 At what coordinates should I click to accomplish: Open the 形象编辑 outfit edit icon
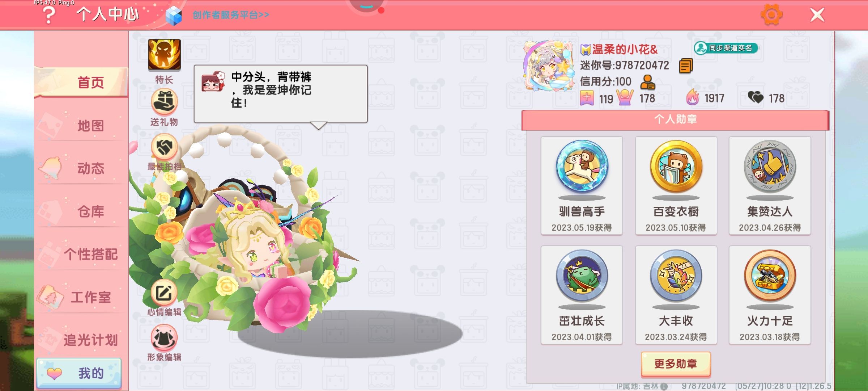164,338
